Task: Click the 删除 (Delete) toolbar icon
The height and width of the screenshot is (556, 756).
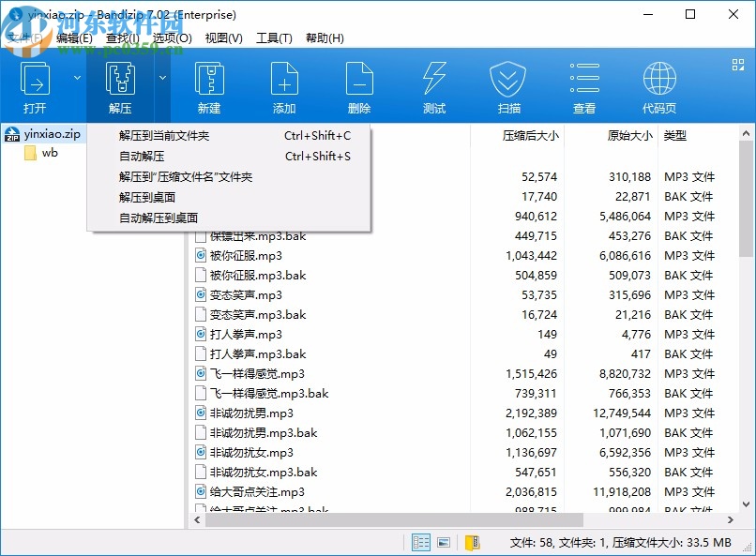Action: [358, 86]
